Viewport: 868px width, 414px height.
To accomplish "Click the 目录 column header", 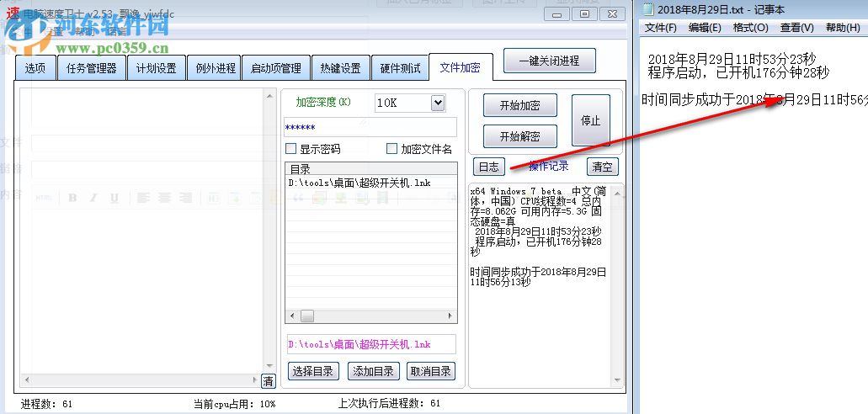I will click(x=371, y=169).
